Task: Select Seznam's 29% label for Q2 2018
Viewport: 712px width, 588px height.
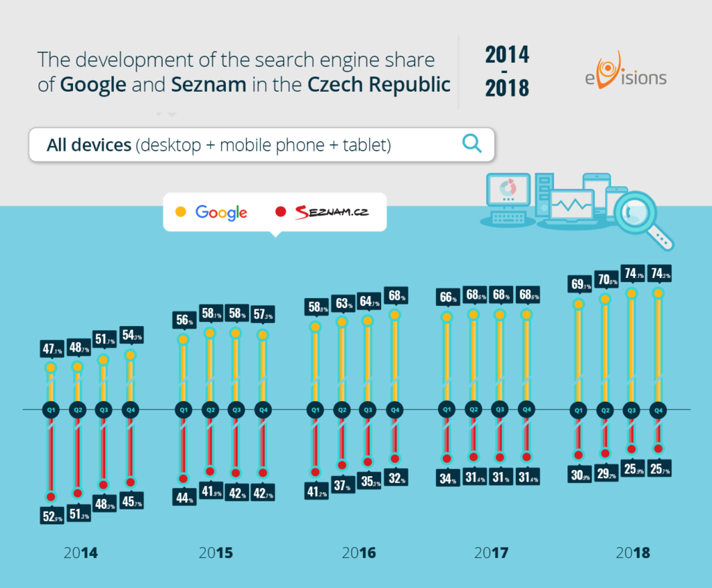Action: pos(606,473)
